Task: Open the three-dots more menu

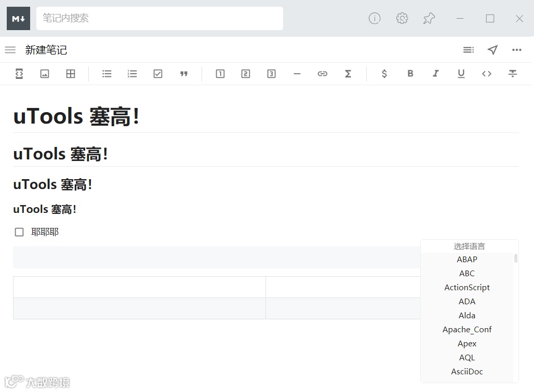Action: click(517, 50)
